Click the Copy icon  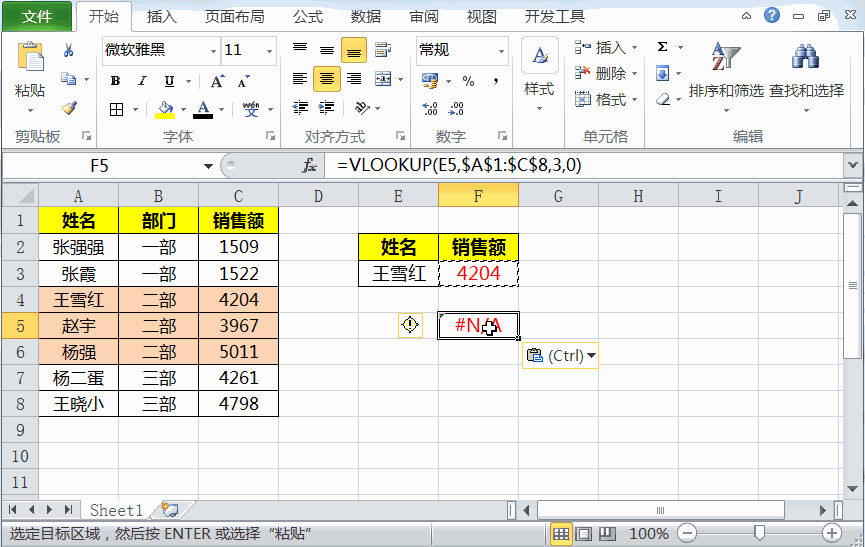(68, 79)
